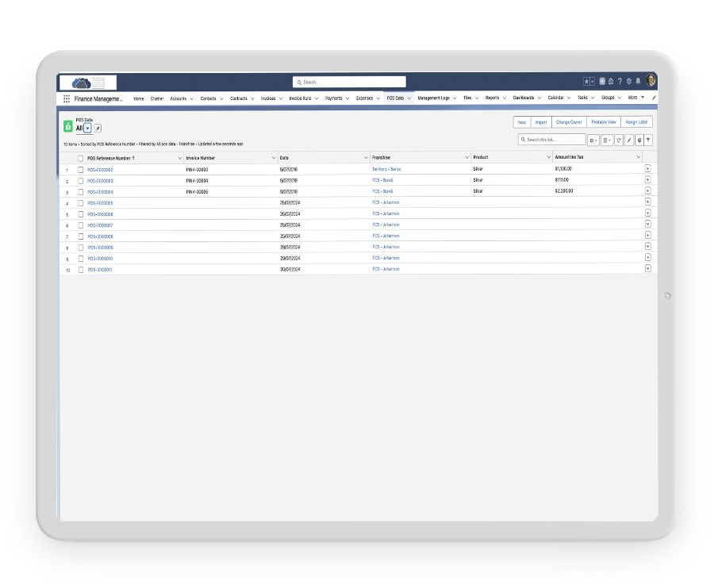Screen dimensions: 714x588
Task: Open the Invoice Number column menu
Action: [274, 158]
